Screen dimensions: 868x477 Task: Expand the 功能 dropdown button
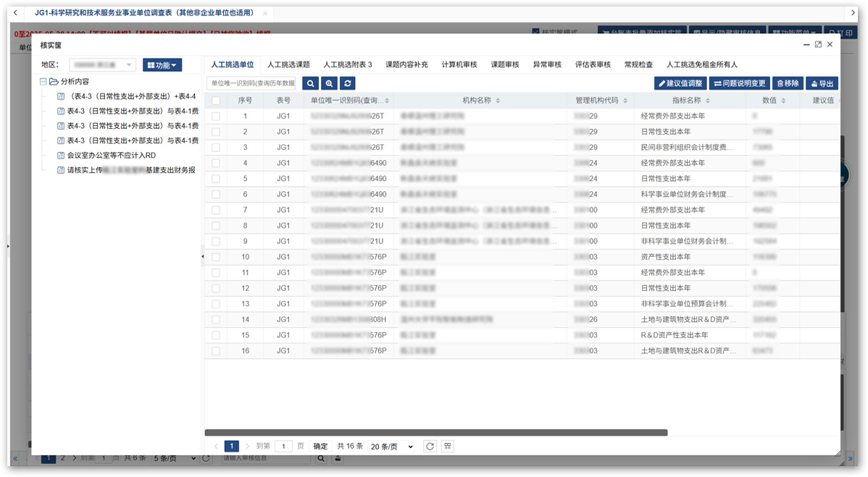pos(162,65)
